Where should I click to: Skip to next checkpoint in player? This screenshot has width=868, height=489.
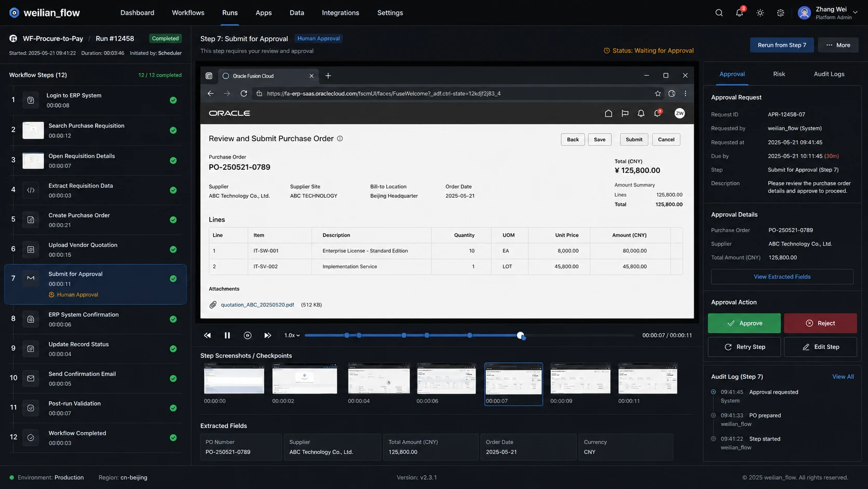267,335
